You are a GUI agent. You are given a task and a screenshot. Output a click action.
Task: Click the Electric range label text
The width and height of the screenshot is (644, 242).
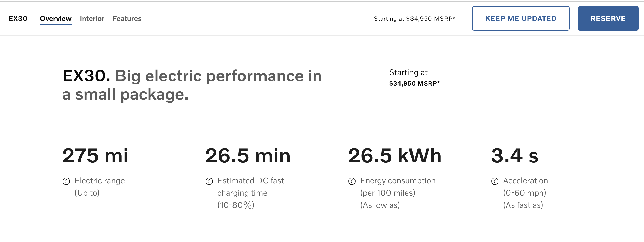pos(99,181)
